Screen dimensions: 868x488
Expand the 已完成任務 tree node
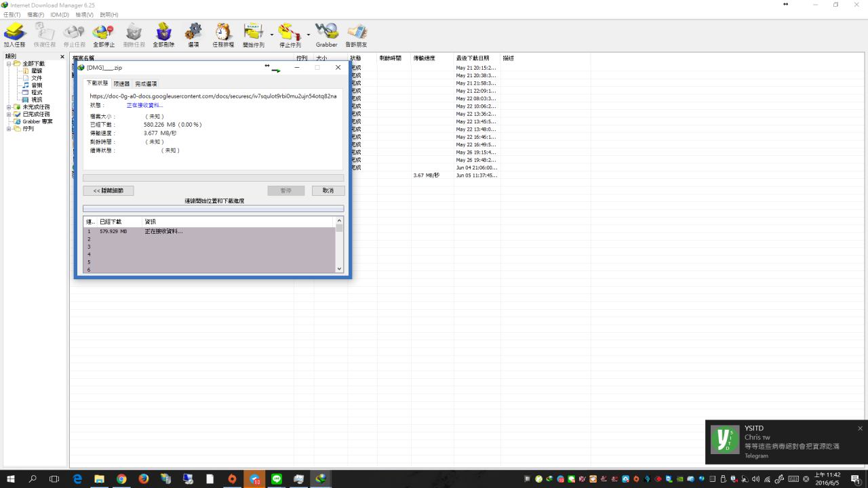click(9, 115)
